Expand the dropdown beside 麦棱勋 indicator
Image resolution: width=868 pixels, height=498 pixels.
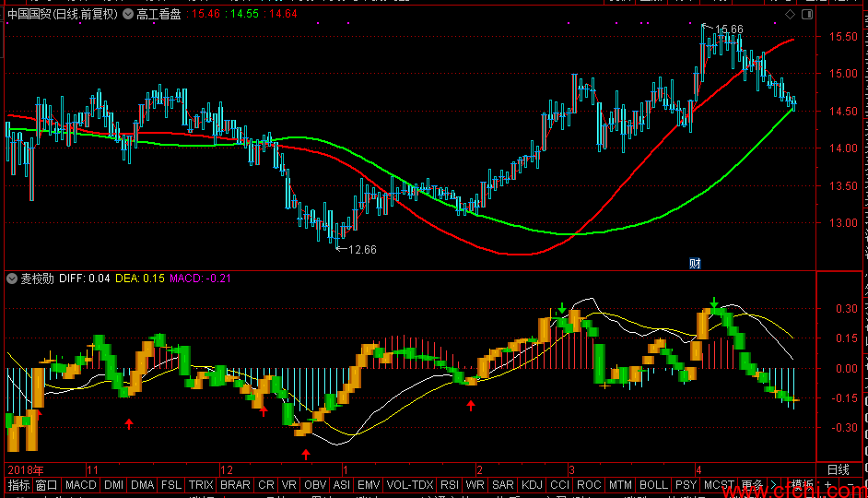pyautogui.click(x=12, y=279)
